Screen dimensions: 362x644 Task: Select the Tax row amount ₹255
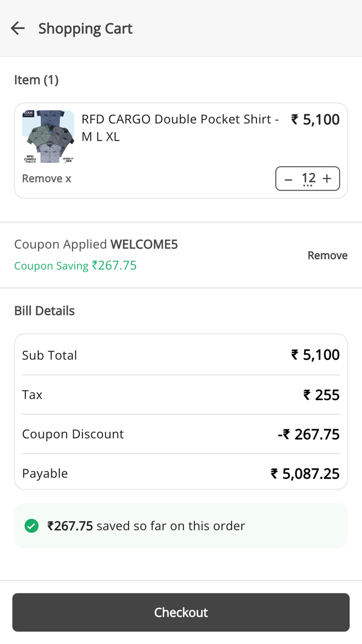(321, 395)
